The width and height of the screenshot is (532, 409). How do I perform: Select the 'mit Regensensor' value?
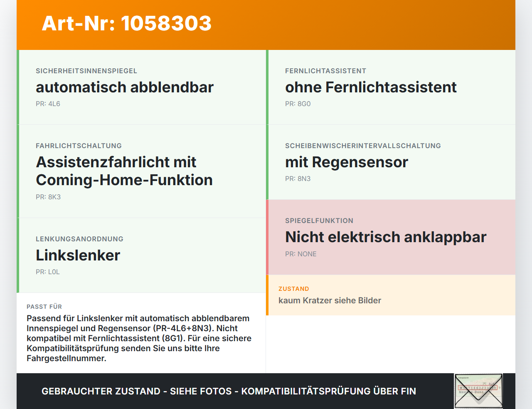click(347, 162)
